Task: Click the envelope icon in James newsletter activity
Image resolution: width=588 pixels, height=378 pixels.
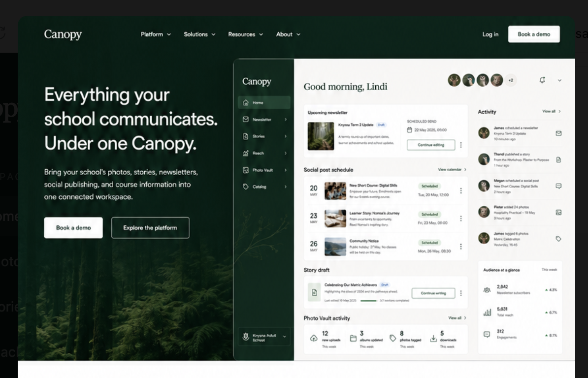Action: (x=558, y=133)
